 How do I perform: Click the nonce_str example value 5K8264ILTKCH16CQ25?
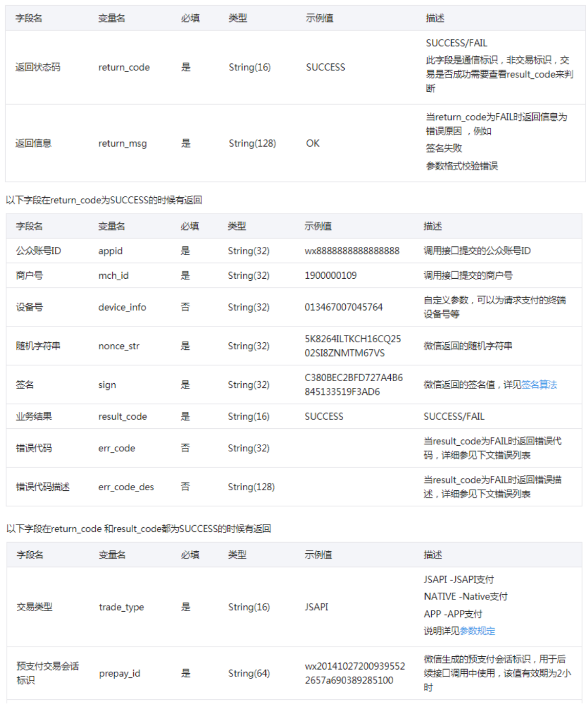[x=353, y=339]
